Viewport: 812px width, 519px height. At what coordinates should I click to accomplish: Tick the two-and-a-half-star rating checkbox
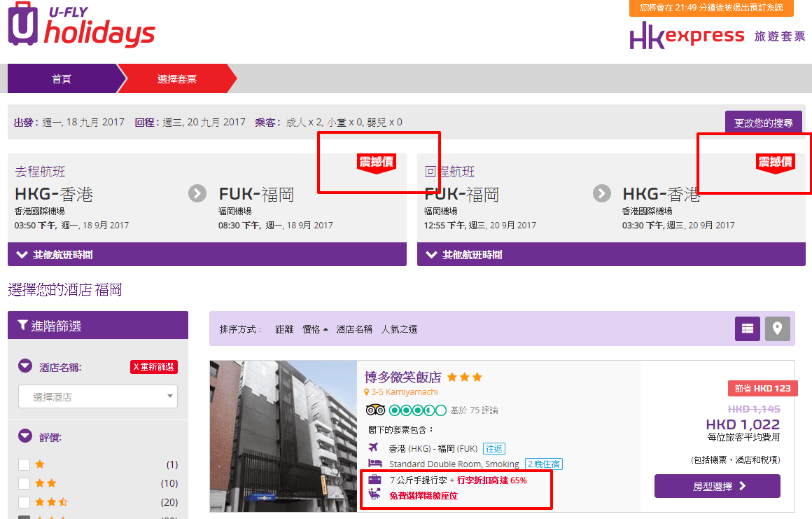point(24,502)
